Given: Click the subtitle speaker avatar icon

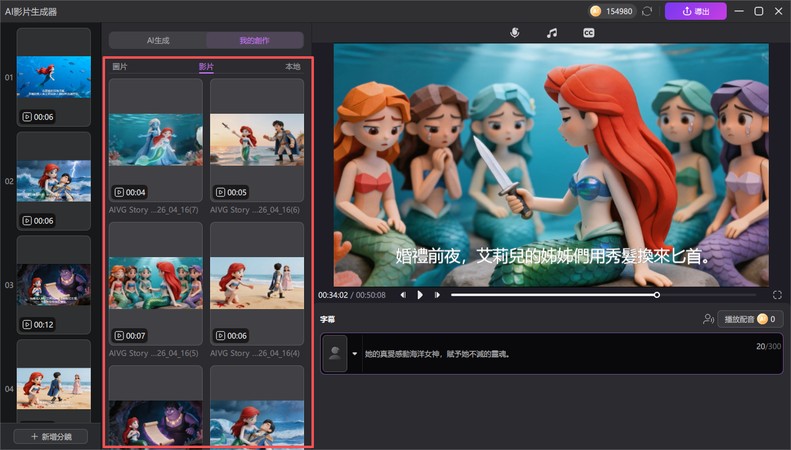Looking at the screenshot, I should pos(335,353).
